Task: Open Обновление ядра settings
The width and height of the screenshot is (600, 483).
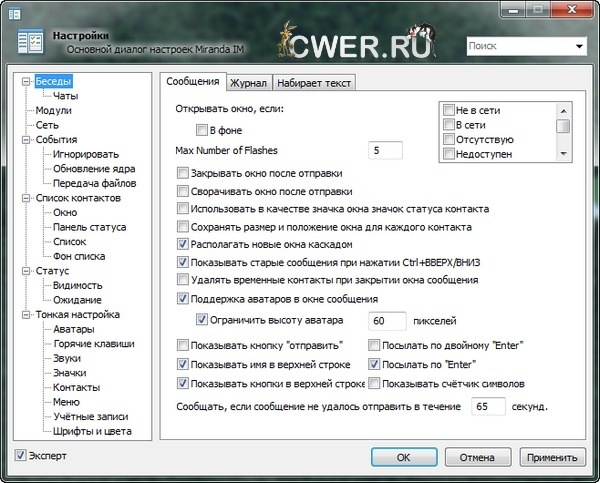Action: [94, 169]
